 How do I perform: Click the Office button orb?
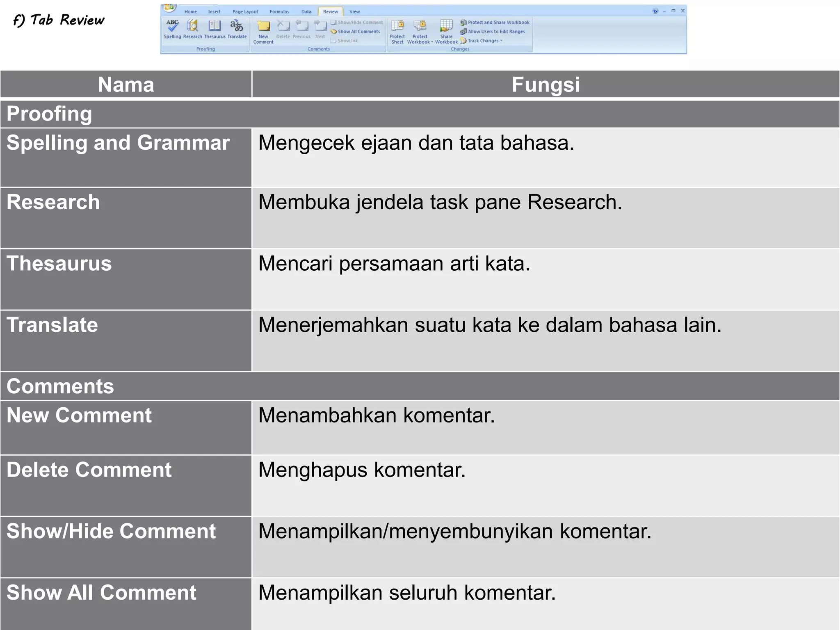coord(169,8)
